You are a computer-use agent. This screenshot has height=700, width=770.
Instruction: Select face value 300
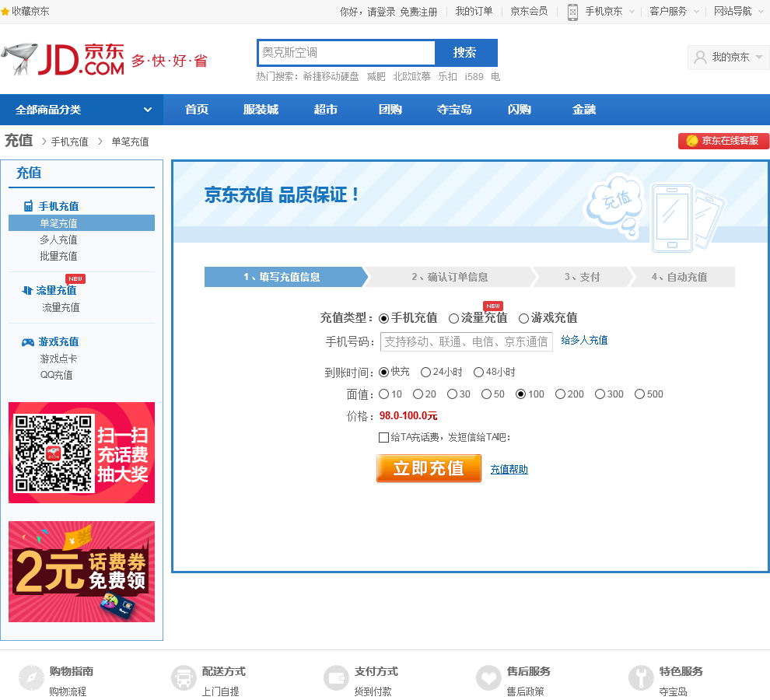(x=600, y=394)
